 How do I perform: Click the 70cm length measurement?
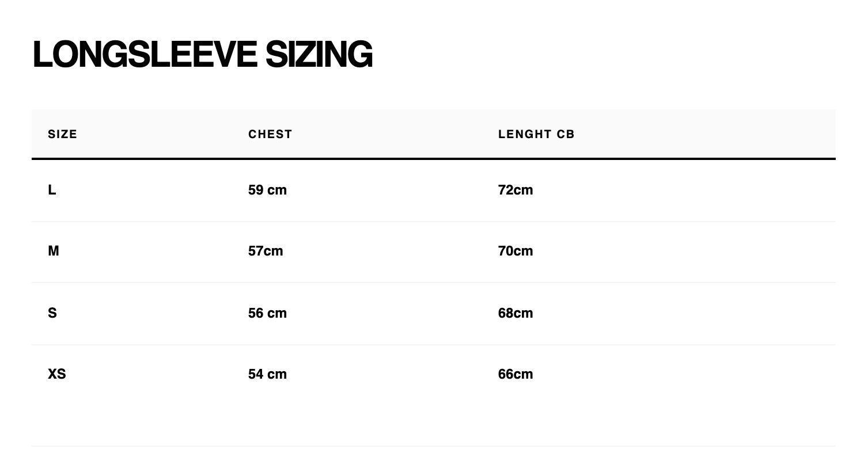click(x=516, y=251)
